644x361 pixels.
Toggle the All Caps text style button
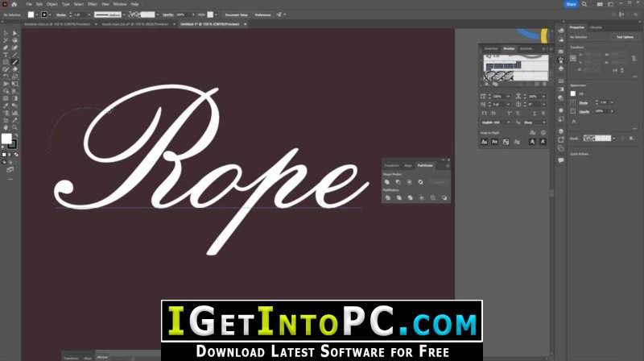click(x=485, y=113)
